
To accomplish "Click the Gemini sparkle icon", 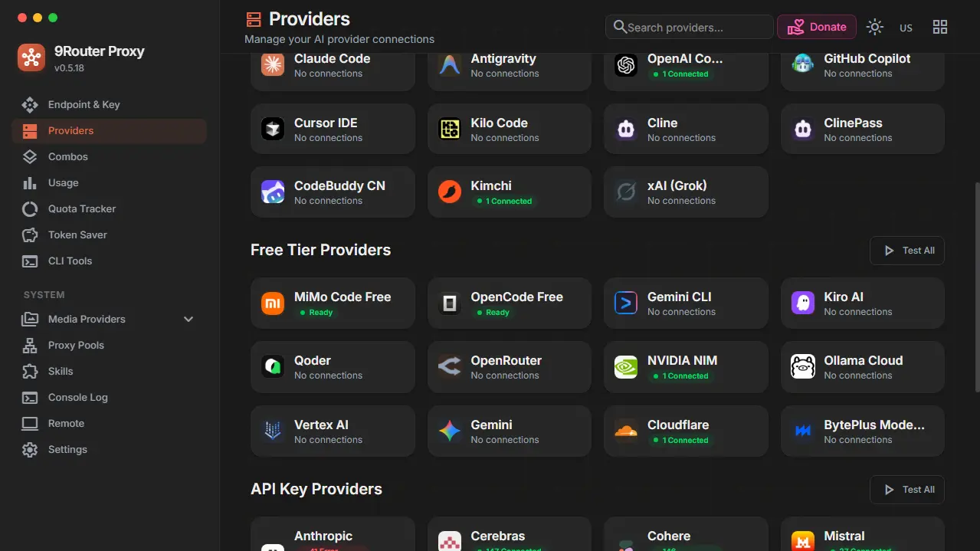I will tap(449, 431).
